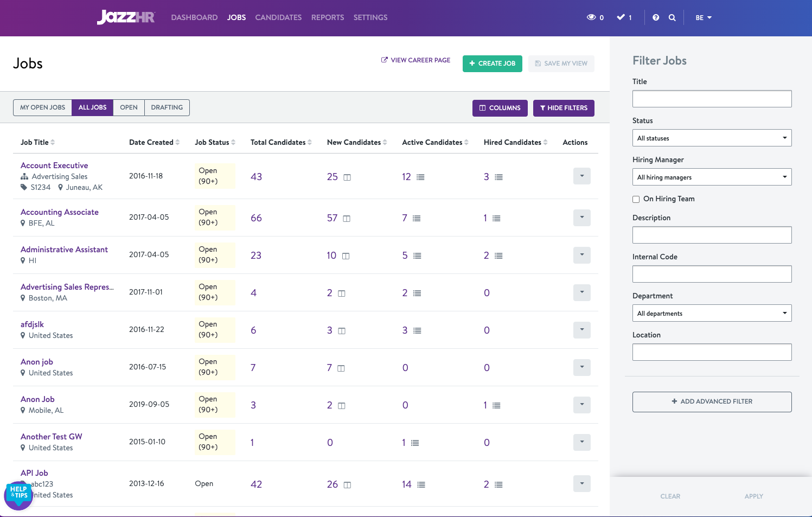The width and height of the screenshot is (812, 517).
Task: Click the Description filter input field
Action: [712, 235]
